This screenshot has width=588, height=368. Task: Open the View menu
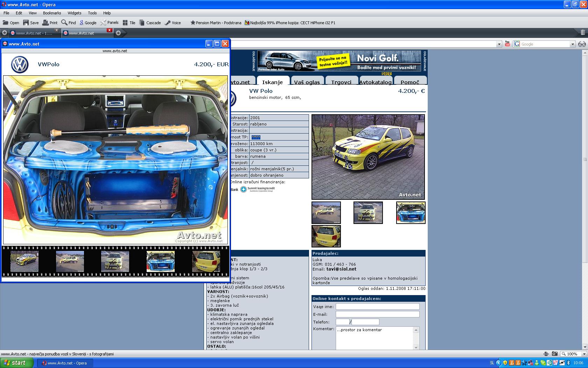pyautogui.click(x=33, y=13)
